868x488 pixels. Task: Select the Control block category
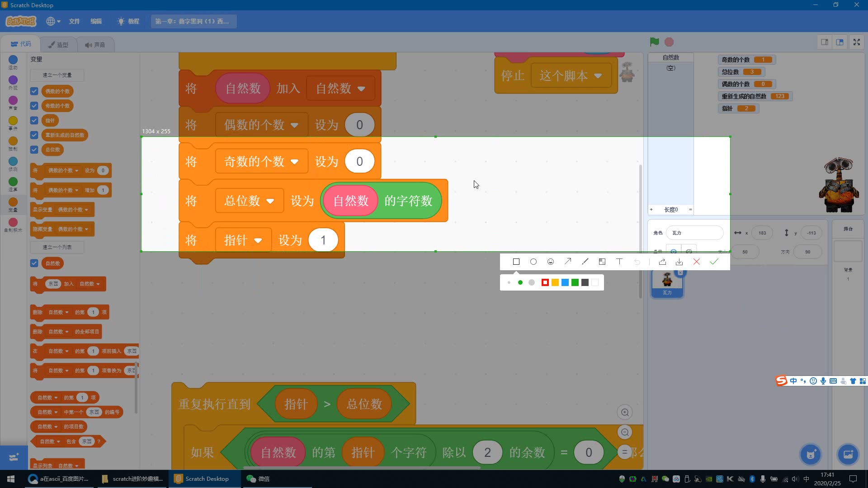click(13, 144)
